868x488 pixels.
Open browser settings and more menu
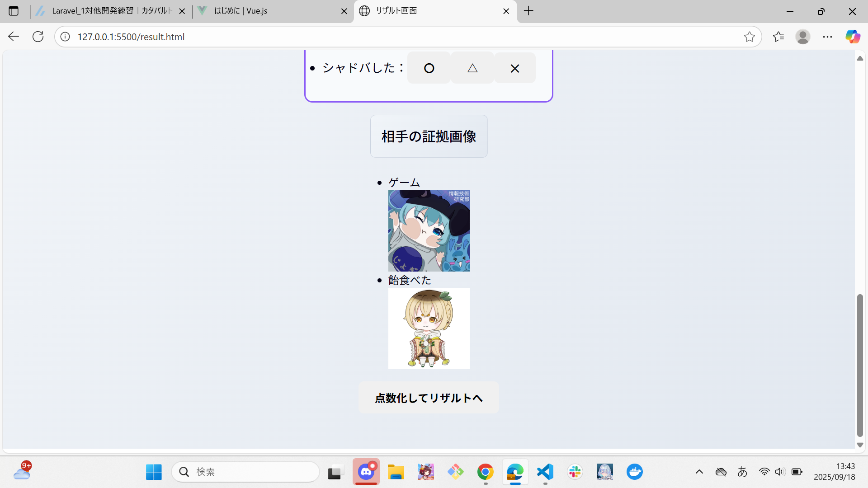pyautogui.click(x=827, y=37)
